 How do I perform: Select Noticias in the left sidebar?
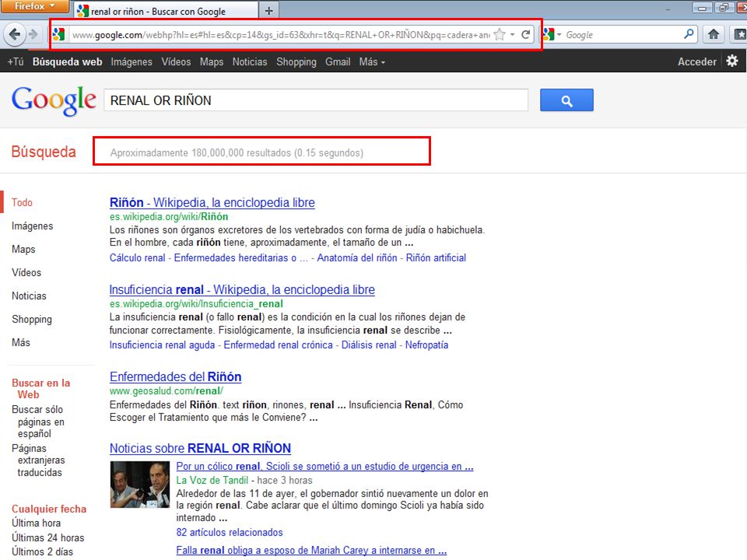[x=29, y=296]
